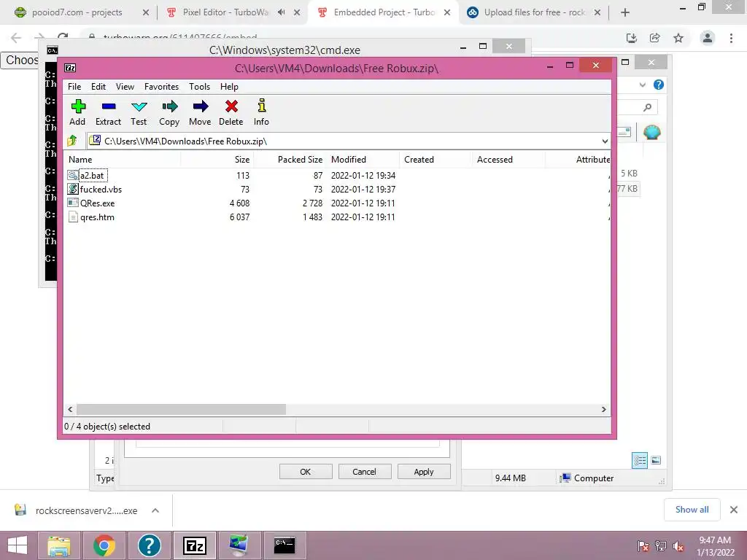Select the fucked.vbs script icon
Viewport: 747px width, 560px height.
72,189
